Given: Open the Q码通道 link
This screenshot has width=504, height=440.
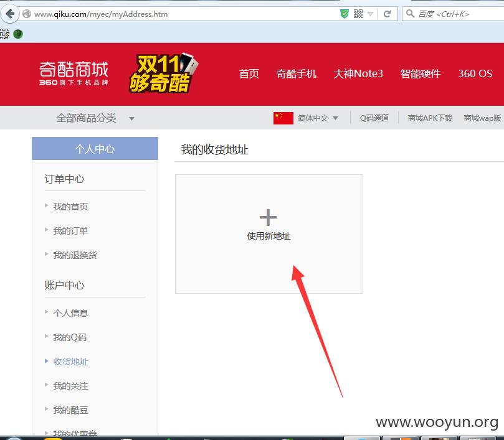Looking at the screenshot, I should (374, 118).
